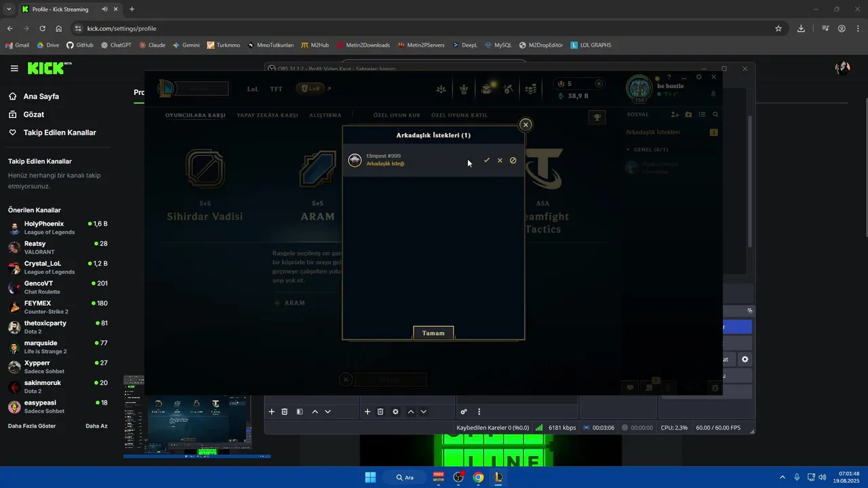Move the OBS source down with arrow

pos(423,411)
